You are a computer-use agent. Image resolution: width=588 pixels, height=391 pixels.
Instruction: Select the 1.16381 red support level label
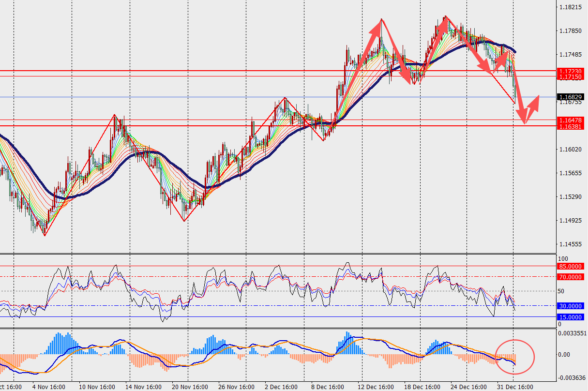tap(569, 126)
